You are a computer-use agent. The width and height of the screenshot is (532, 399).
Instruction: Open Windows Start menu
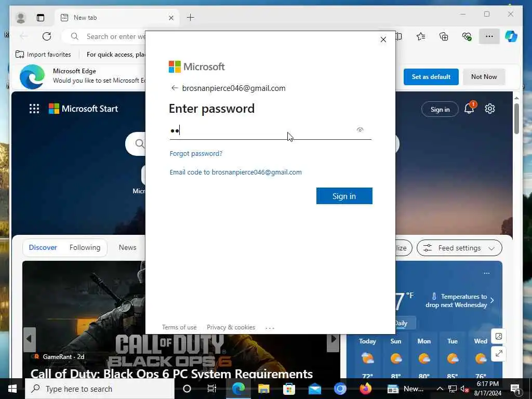[x=12, y=389]
